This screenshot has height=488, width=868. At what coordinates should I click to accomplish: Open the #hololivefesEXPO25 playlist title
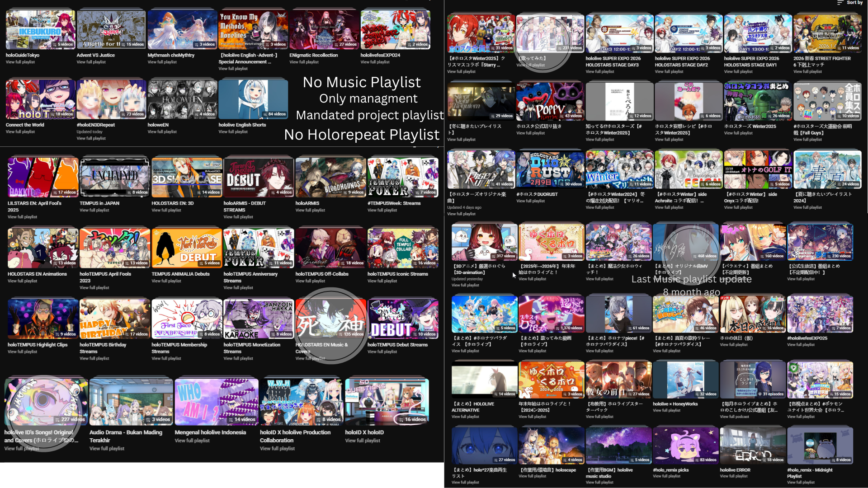coord(807,338)
